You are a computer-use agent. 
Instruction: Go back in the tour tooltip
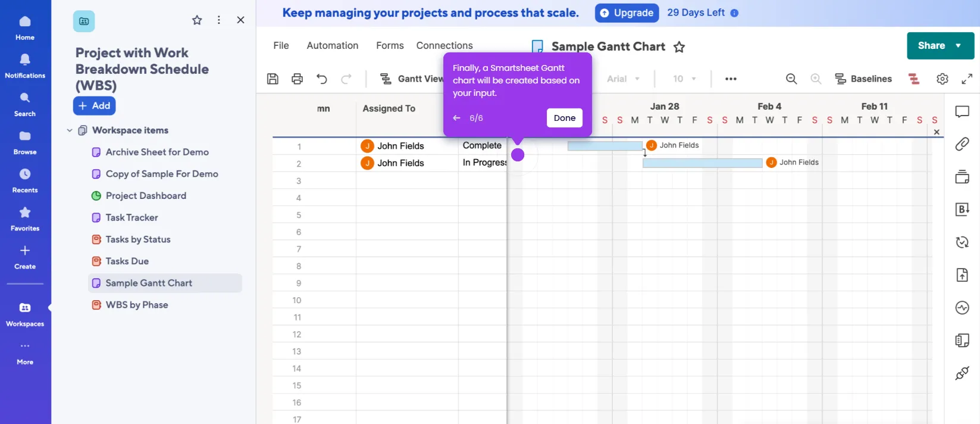(456, 118)
